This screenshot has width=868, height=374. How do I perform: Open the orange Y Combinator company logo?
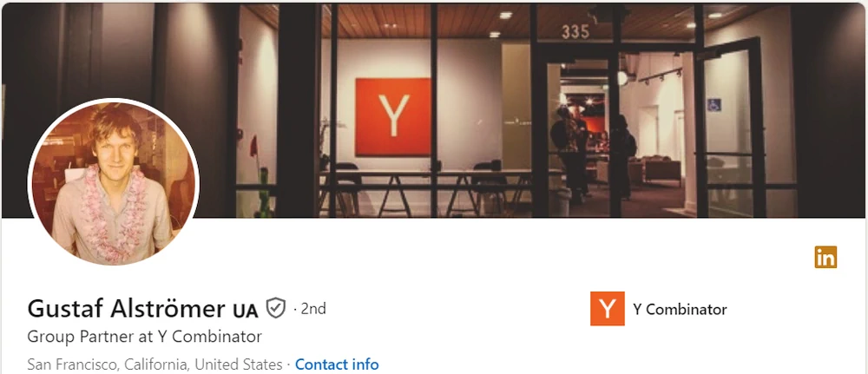point(608,309)
